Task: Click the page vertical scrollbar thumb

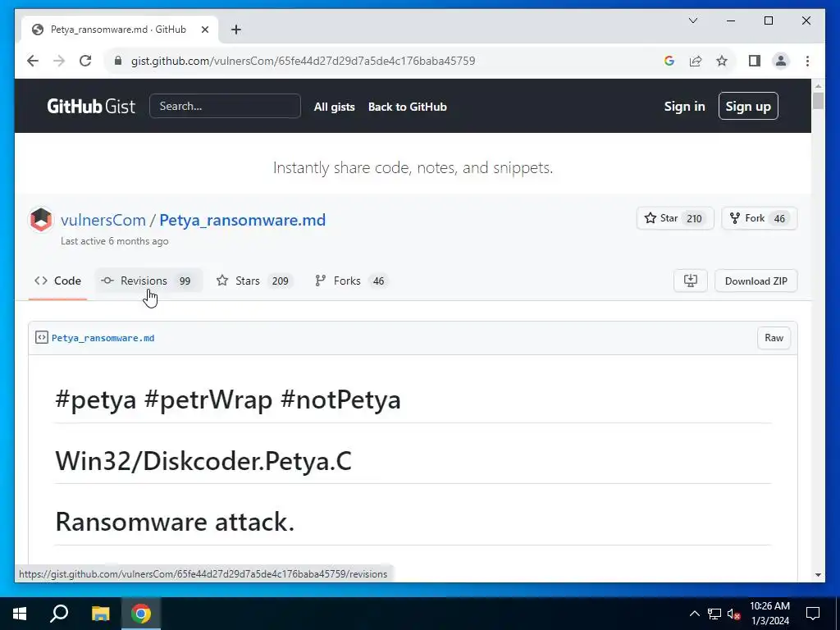Action: [818, 101]
